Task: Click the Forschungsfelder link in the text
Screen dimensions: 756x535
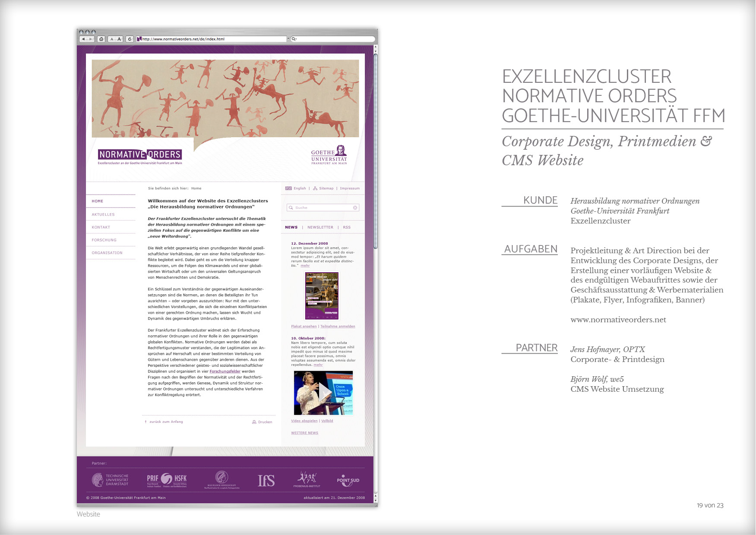Action: [225, 371]
